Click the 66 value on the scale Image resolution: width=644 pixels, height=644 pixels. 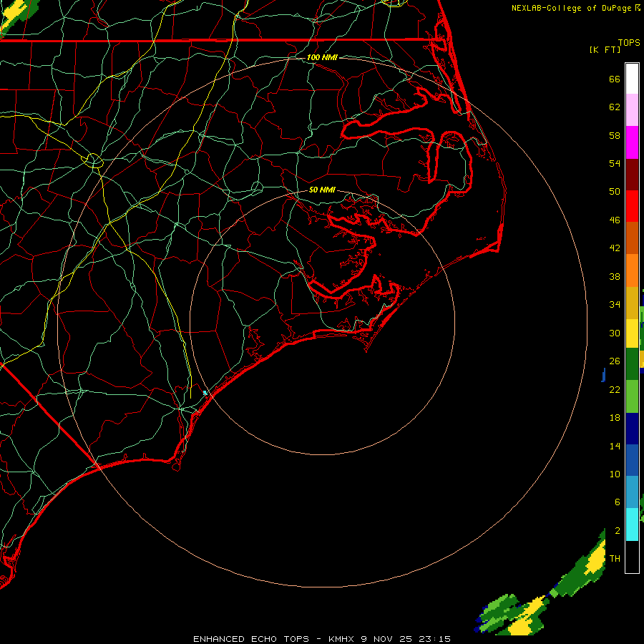615,79
